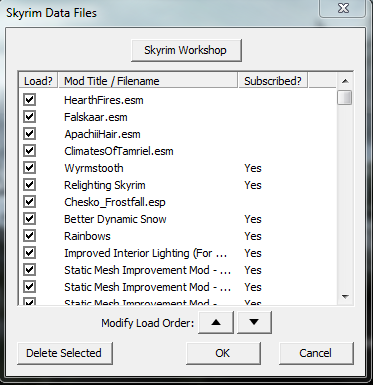Select the Wyrmstooth mod entry

click(x=94, y=168)
